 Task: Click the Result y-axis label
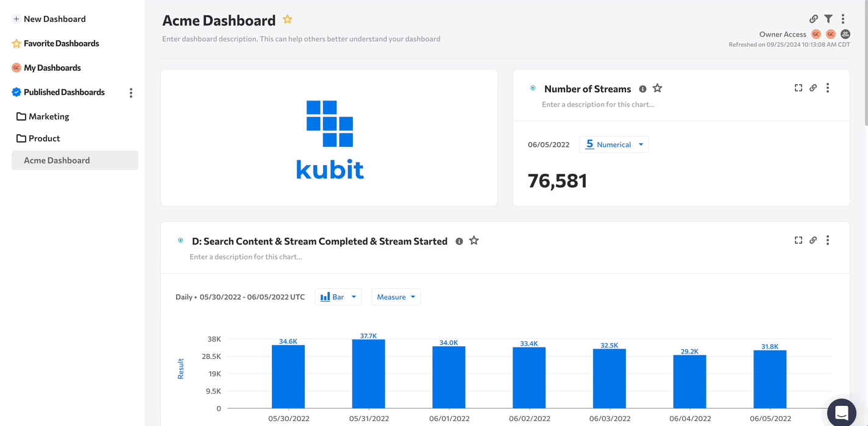(x=180, y=369)
